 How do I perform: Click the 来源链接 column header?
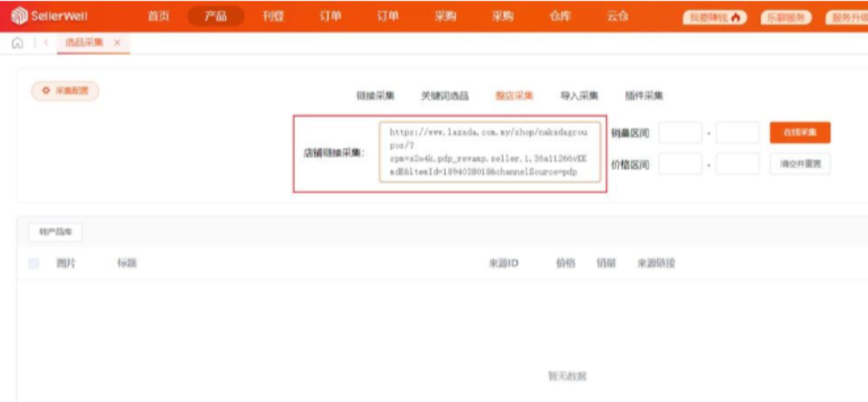(656, 264)
